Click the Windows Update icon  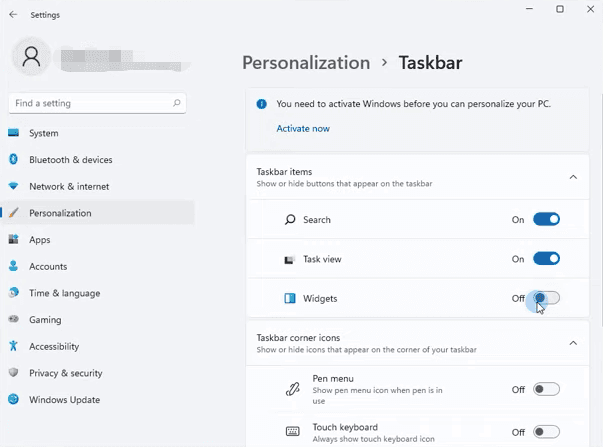point(13,399)
